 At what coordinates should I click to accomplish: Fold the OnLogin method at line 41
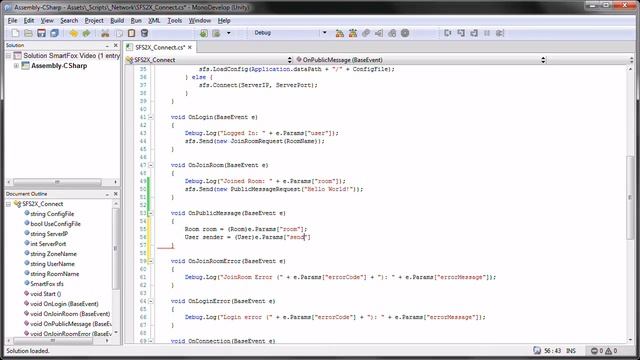click(x=151, y=117)
